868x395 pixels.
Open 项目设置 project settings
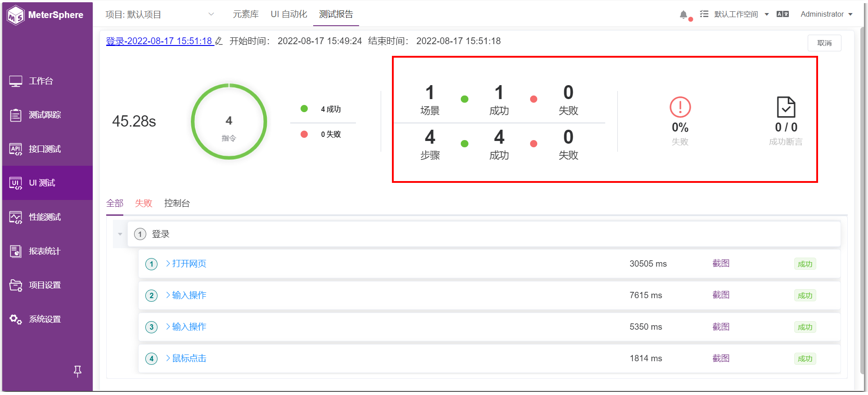[47, 285]
